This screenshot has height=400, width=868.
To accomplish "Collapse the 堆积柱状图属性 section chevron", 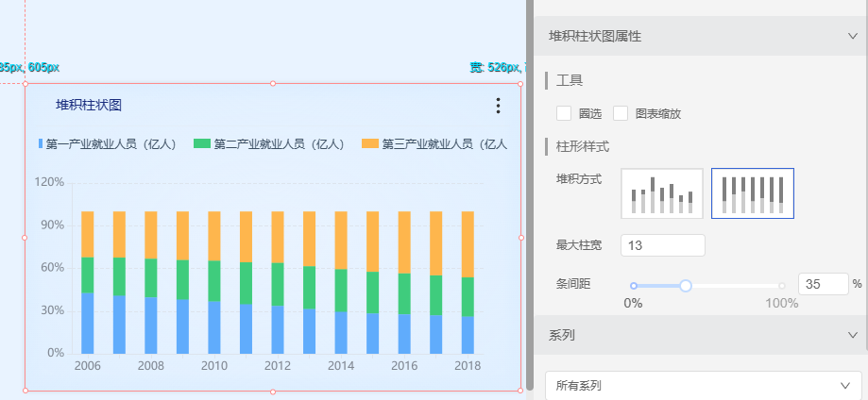I will click(x=853, y=36).
